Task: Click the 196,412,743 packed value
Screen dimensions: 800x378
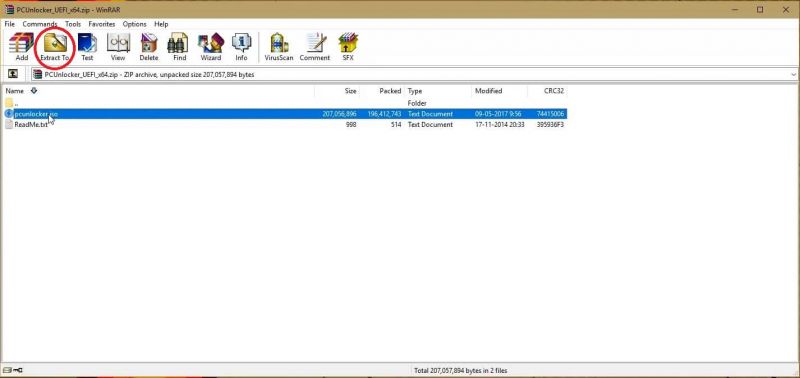Action: pyautogui.click(x=384, y=114)
